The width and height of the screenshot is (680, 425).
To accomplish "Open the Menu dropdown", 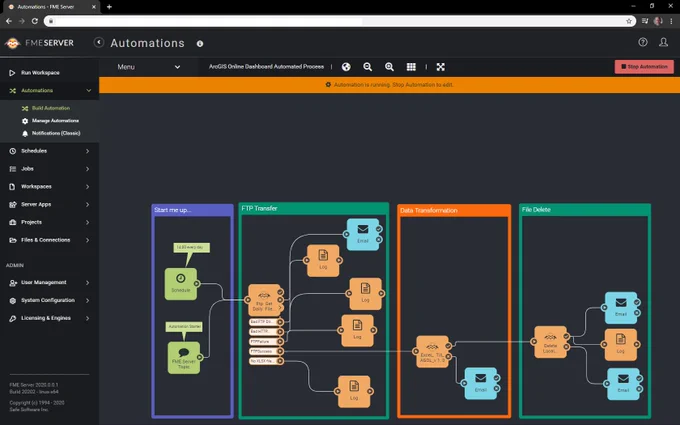I will (x=149, y=67).
